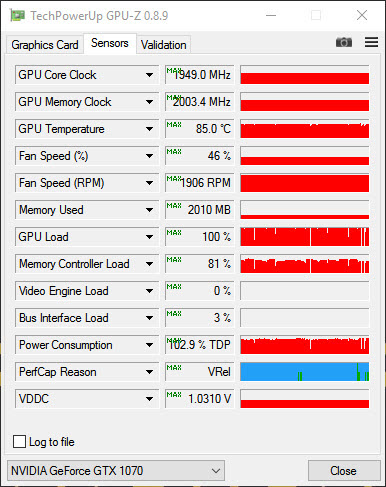Enable the Log to file checkbox
The height and width of the screenshot is (487, 386).
pyautogui.click(x=19, y=442)
